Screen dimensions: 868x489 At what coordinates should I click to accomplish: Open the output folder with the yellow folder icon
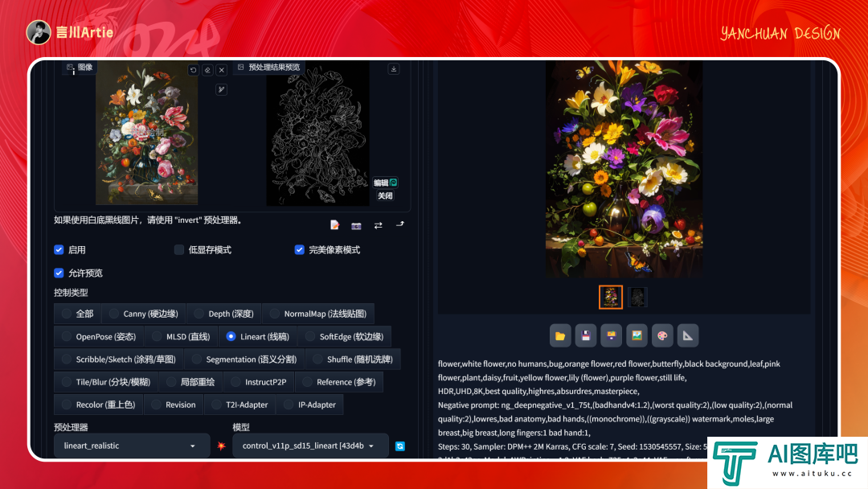pyautogui.click(x=560, y=335)
